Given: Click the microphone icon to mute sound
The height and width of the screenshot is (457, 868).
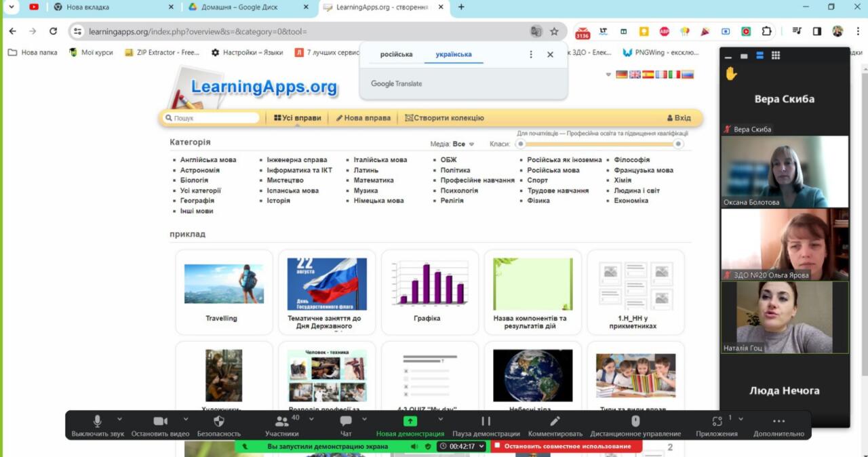Looking at the screenshot, I should (x=98, y=421).
